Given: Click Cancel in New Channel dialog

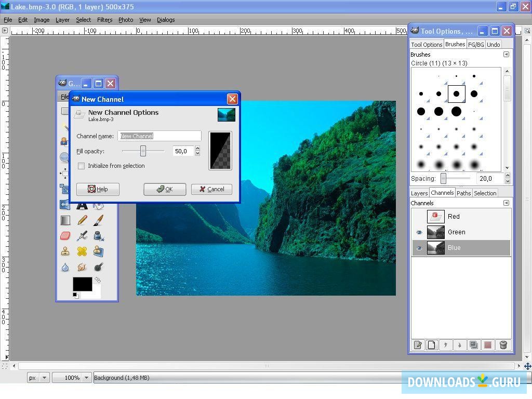Looking at the screenshot, I should click(211, 189).
